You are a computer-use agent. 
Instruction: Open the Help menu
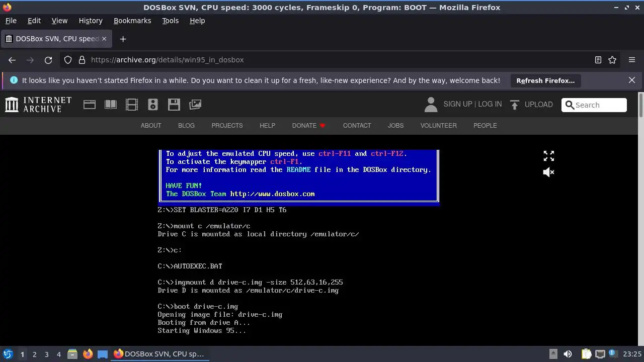[x=197, y=21]
